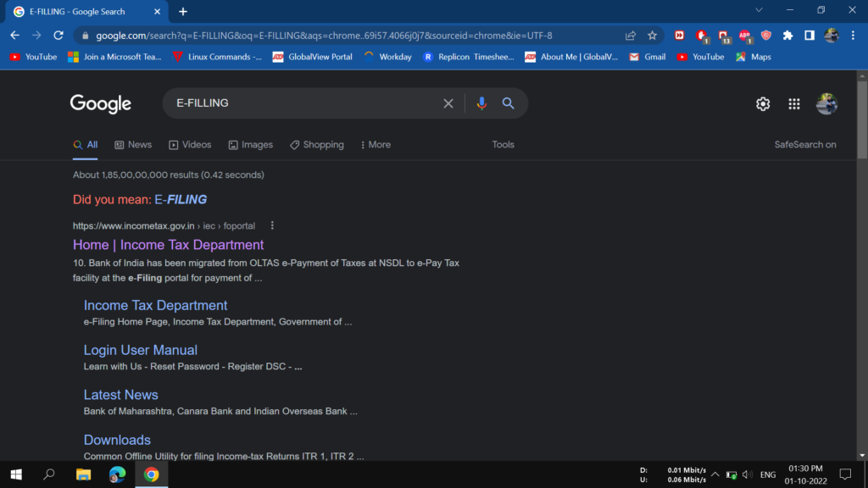868x488 pixels.
Task: Click the SafeSearch on setting
Action: point(805,145)
